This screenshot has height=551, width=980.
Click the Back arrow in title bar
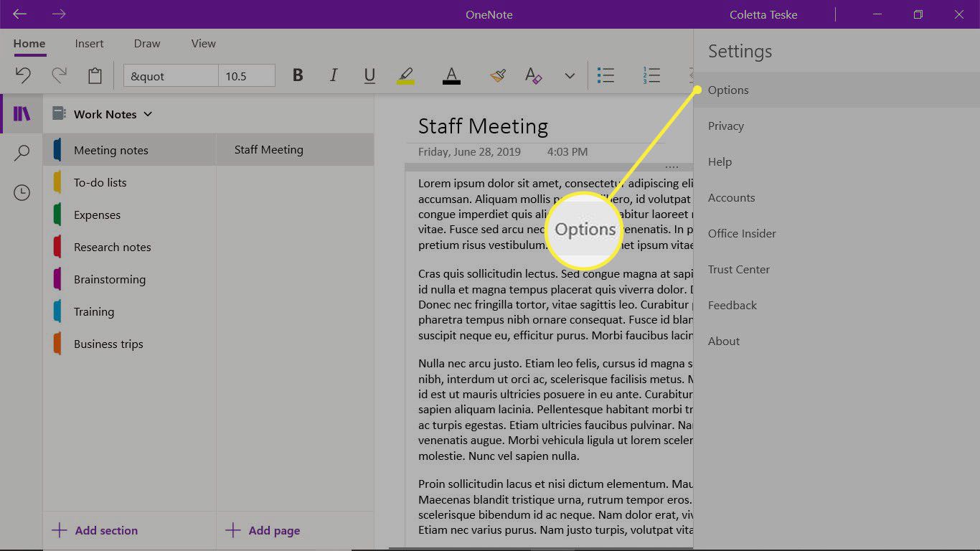click(x=20, y=14)
